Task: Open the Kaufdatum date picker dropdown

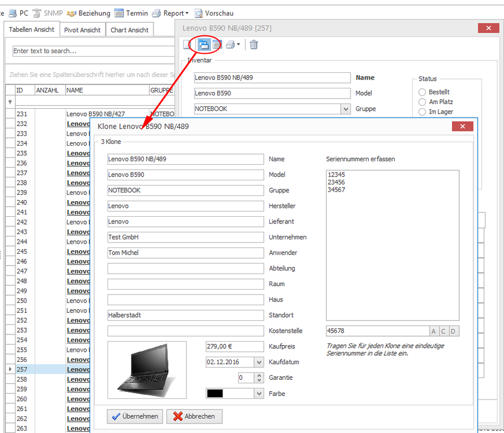Action: pos(259,363)
